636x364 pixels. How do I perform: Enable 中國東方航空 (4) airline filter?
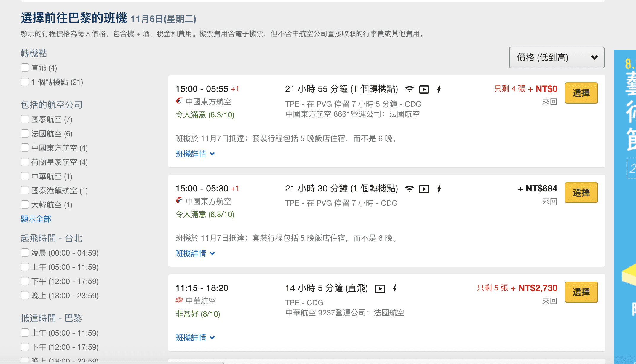pos(25,148)
